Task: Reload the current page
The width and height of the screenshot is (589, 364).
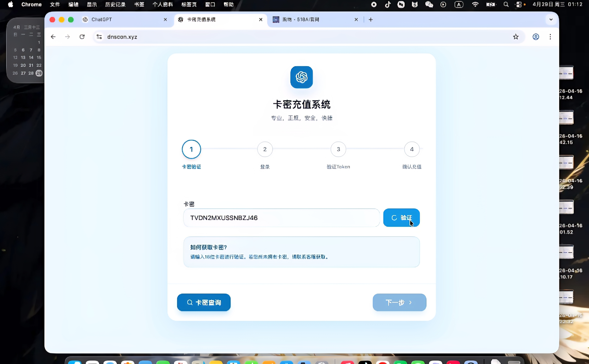Action: pyautogui.click(x=82, y=37)
